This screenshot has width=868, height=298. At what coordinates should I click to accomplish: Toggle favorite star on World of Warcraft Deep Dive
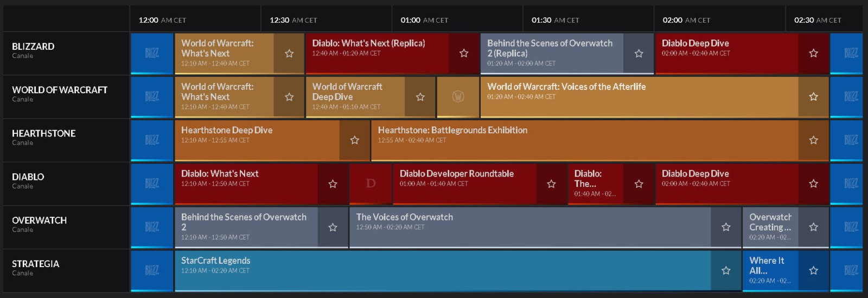420,97
